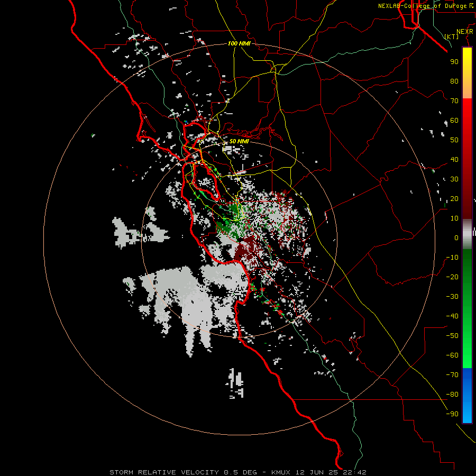The width and height of the screenshot is (476, 476).
Task: Click the -30 value on the velocity scale
Action: pos(452,297)
